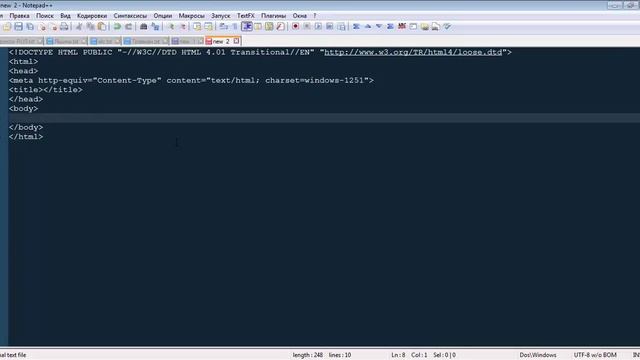Click the green Undo arrow icon
The width and height of the screenshot is (640, 360).
(117, 27)
